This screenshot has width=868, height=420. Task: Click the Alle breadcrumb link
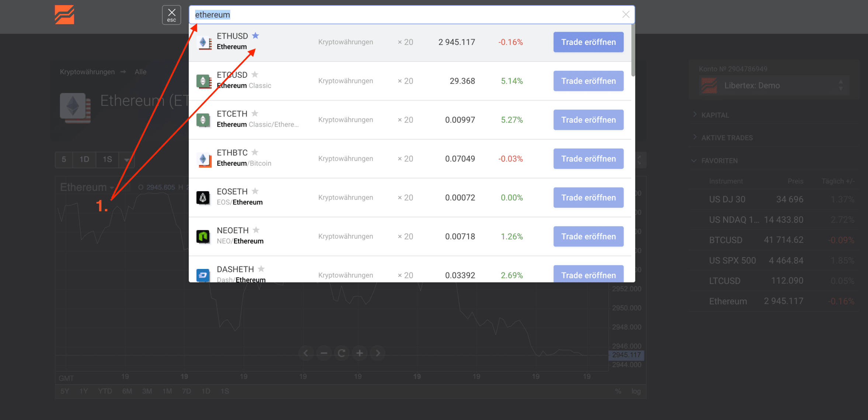pyautogui.click(x=140, y=71)
